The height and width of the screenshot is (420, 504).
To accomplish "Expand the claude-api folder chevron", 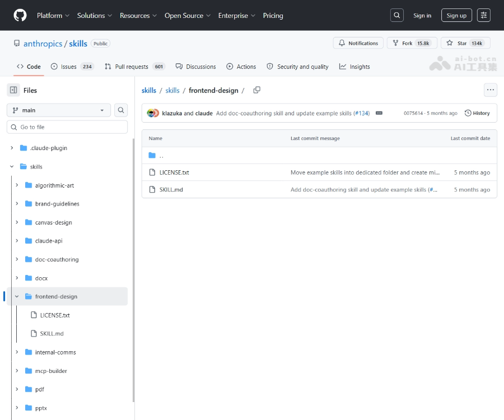I will tap(17, 241).
